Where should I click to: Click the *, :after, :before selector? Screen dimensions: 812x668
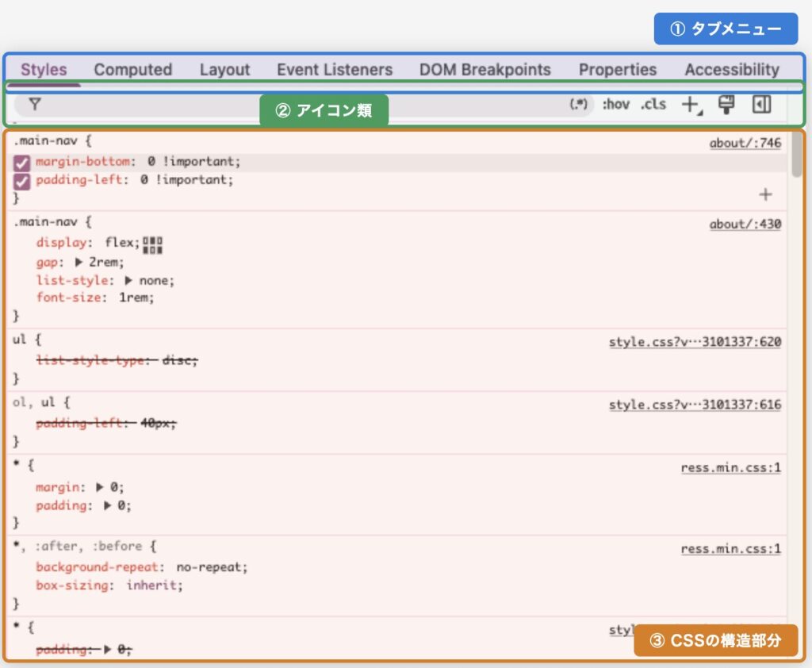coord(79,546)
